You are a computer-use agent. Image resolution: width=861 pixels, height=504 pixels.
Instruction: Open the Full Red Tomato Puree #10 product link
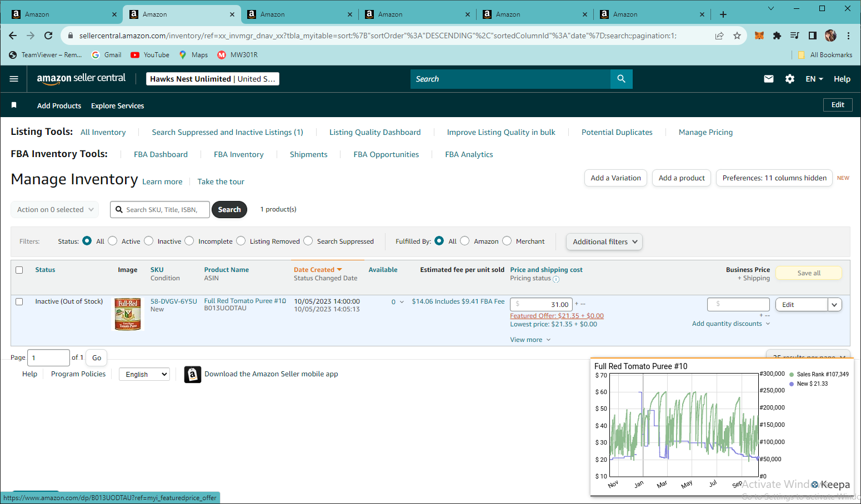pyautogui.click(x=245, y=301)
